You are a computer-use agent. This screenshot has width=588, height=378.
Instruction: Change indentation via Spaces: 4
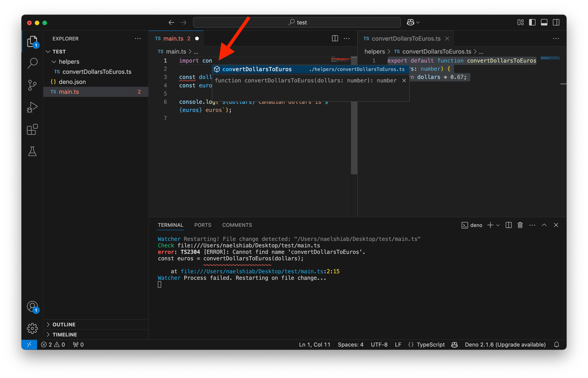point(351,345)
